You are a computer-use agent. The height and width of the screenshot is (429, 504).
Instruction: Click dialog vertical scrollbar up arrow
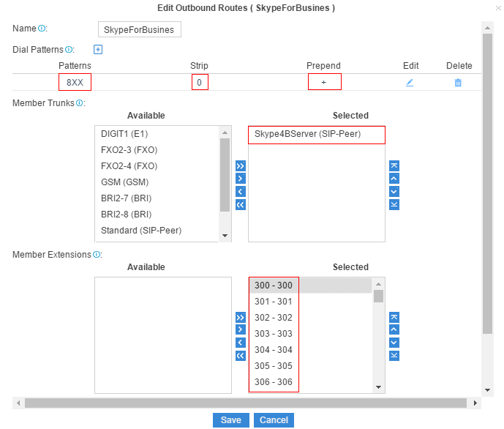click(488, 28)
